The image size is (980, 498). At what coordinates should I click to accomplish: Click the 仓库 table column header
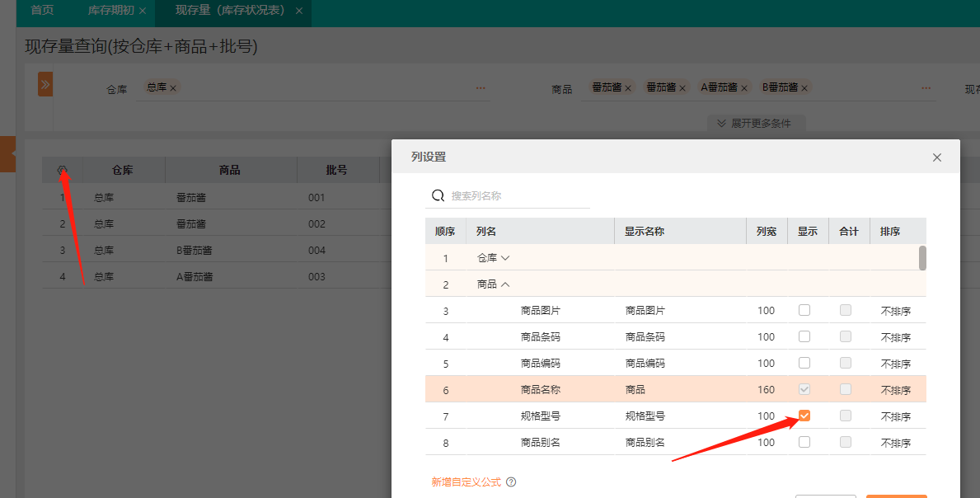pos(123,170)
